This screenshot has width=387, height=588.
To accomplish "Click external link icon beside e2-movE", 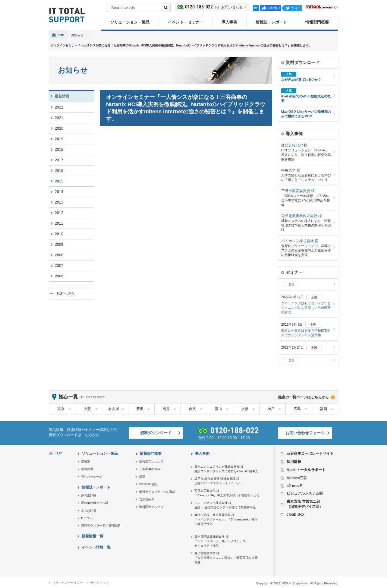I will [282, 486].
